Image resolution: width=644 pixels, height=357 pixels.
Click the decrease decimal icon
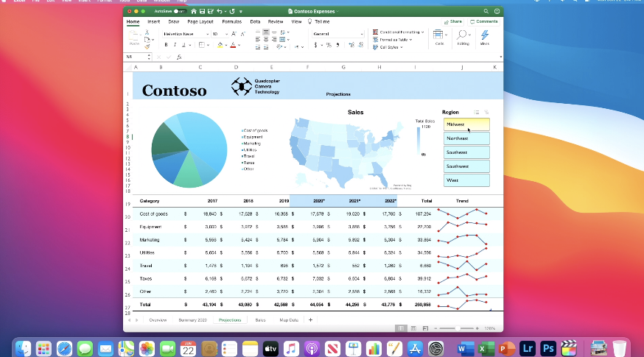(360, 45)
